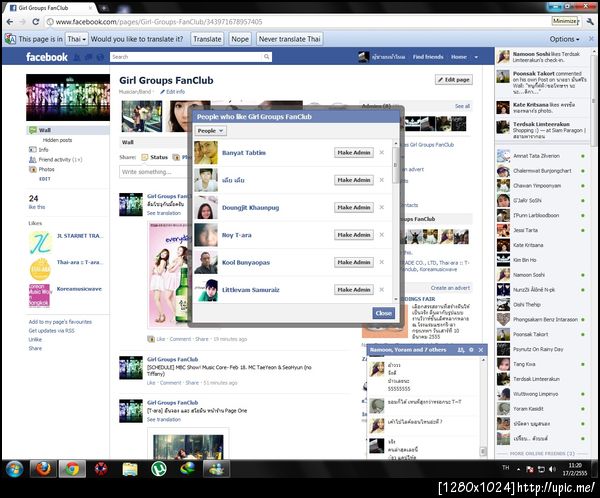This screenshot has width=600, height=498.
Task: Click Never translate Thai
Action: click(289, 39)
